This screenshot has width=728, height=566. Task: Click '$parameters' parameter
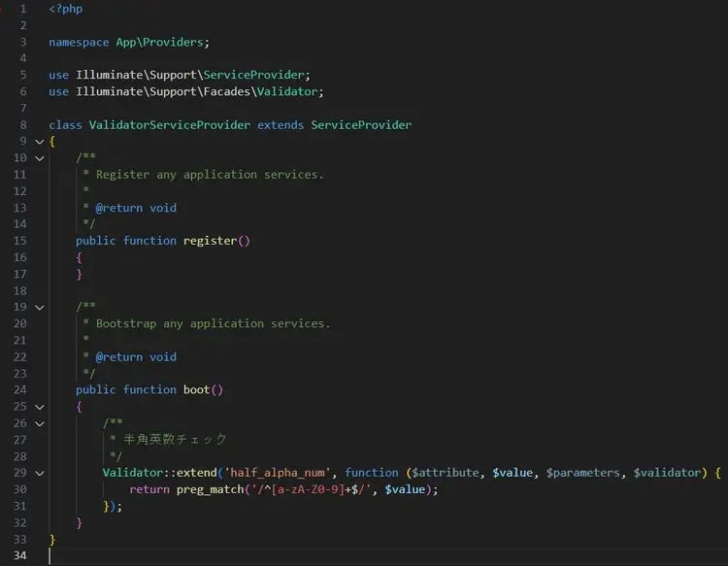583,473
